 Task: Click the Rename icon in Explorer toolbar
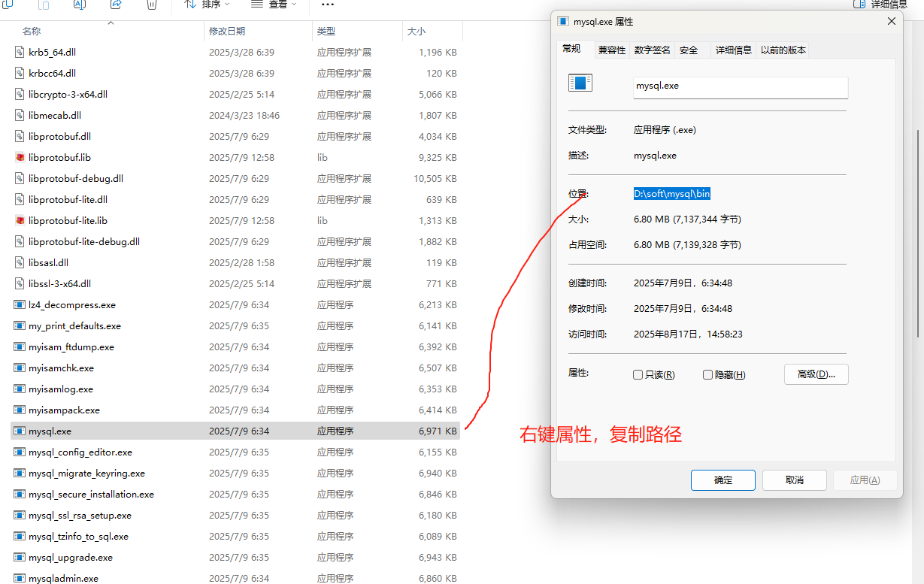pos(79,5)
